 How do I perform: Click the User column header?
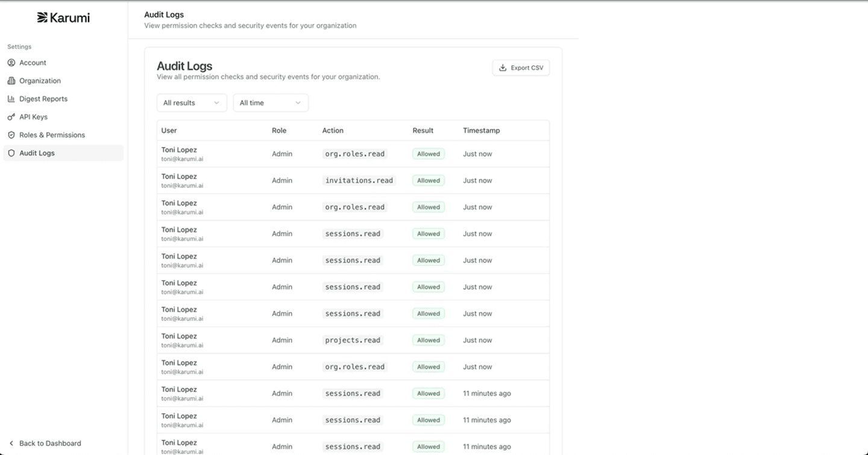pos(169,130)
